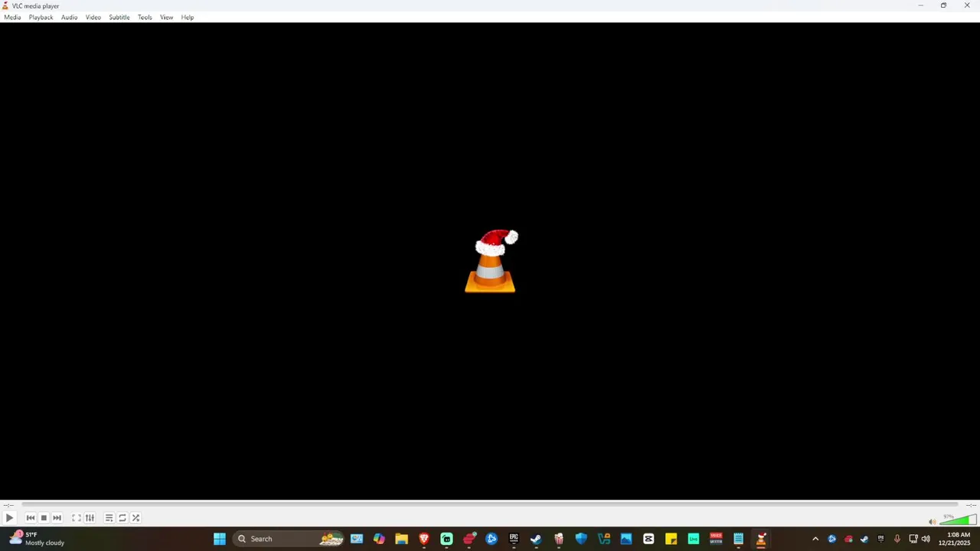This screenshot has width=980, height=551.
Task: Show the playlist view
Action: click(x=109, y=518)
